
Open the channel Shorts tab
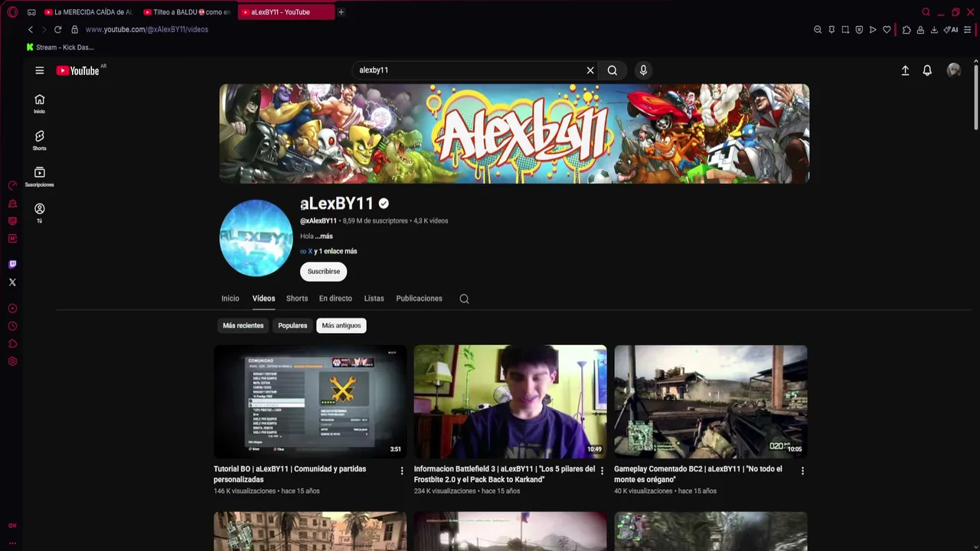point(297,298)
